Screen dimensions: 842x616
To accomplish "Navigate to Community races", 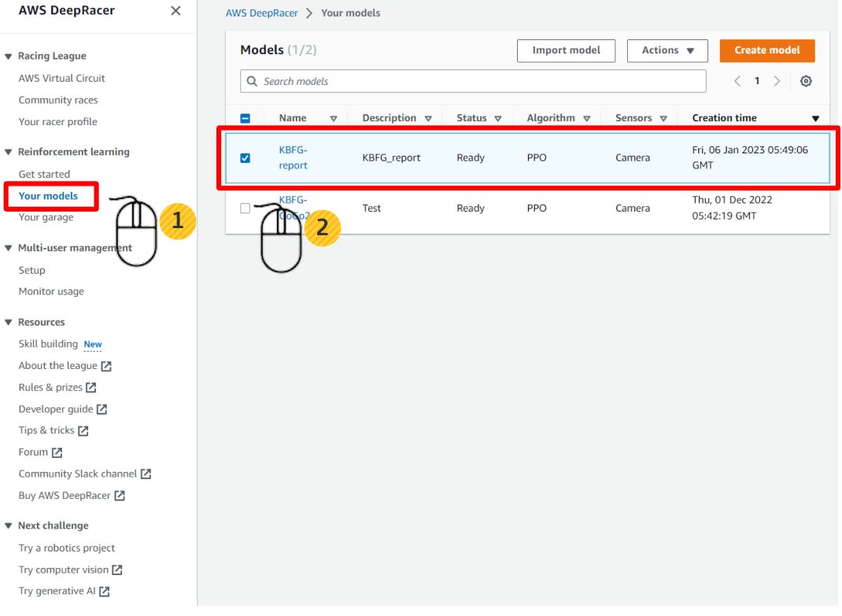I will [x=58, y=101].
